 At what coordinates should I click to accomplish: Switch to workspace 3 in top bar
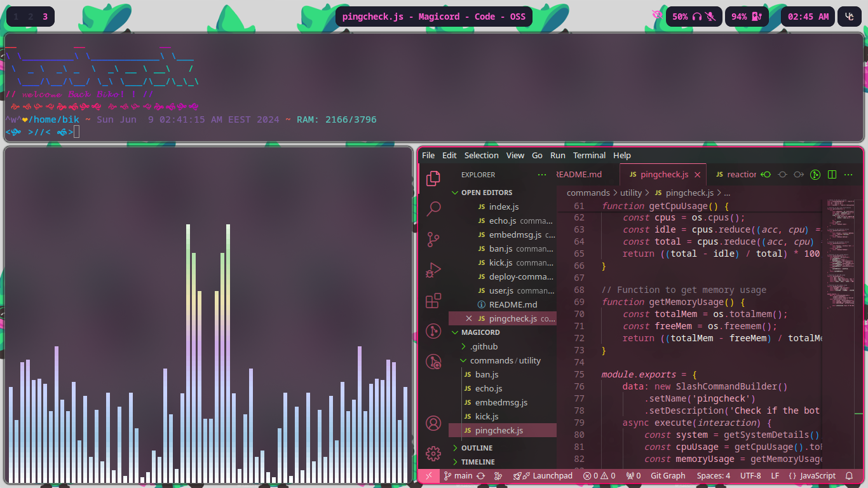tap(45, 17)
